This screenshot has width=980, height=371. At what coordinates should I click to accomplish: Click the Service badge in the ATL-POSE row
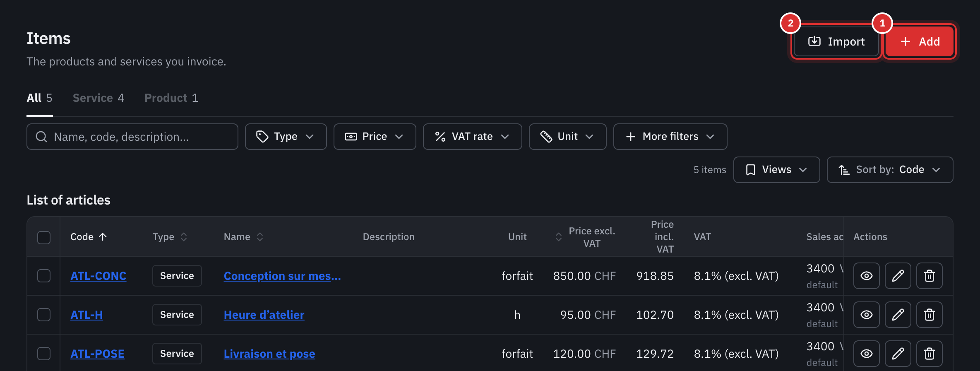[177, 354]
